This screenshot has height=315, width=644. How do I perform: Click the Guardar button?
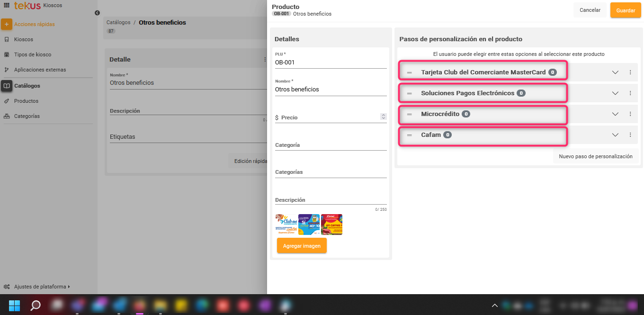pyautogui.click(x=626, y=10)
